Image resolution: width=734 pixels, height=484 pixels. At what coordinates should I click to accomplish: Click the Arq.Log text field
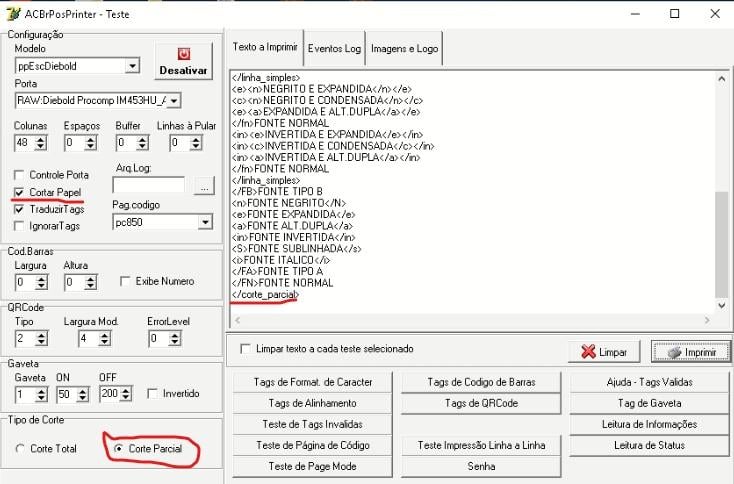149,185
